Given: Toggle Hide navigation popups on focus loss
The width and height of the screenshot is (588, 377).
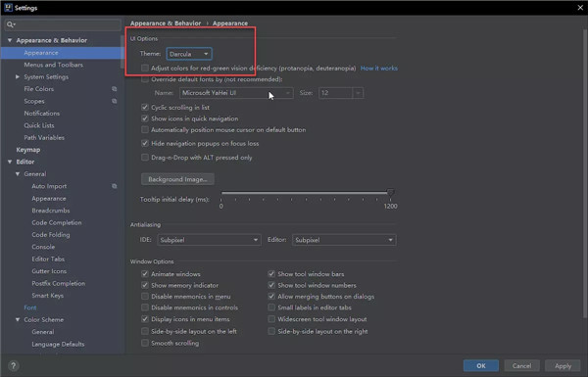Looking at the screenshot, I should click(145, 144).
